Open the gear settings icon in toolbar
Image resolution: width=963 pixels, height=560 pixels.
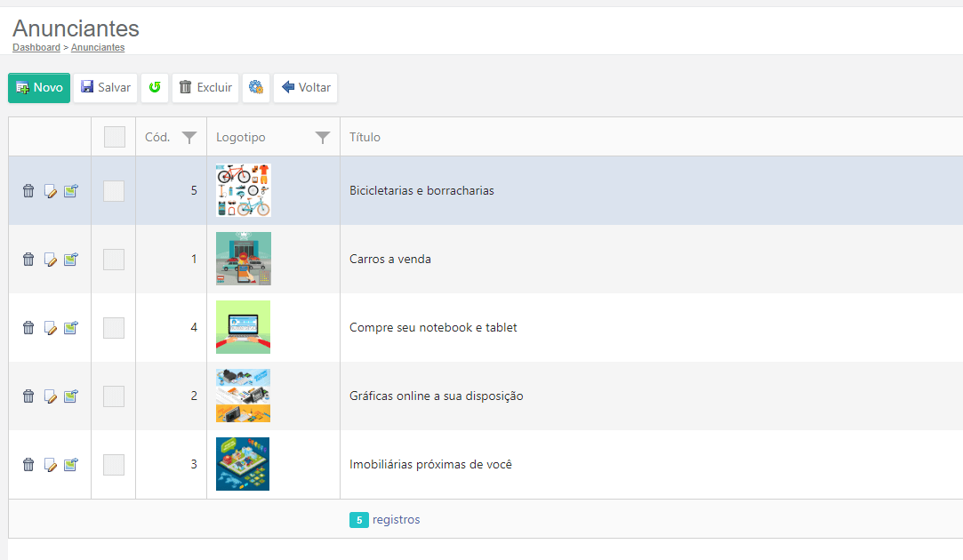point(256,88)
